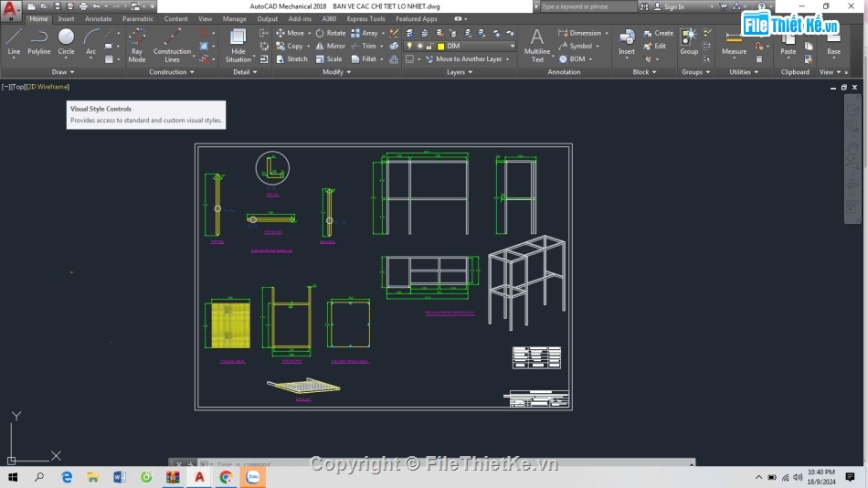This screenshot has width=868, height=488.
Task: Open the DIM layer dropdown list
Action: [512, 46]
